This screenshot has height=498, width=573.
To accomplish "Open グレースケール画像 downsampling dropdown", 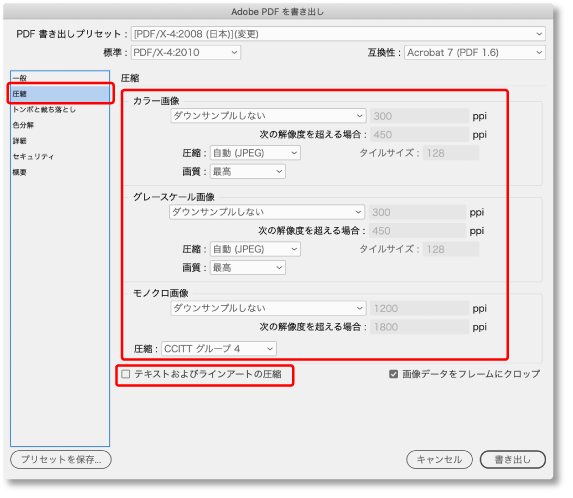I will (267, 212).
